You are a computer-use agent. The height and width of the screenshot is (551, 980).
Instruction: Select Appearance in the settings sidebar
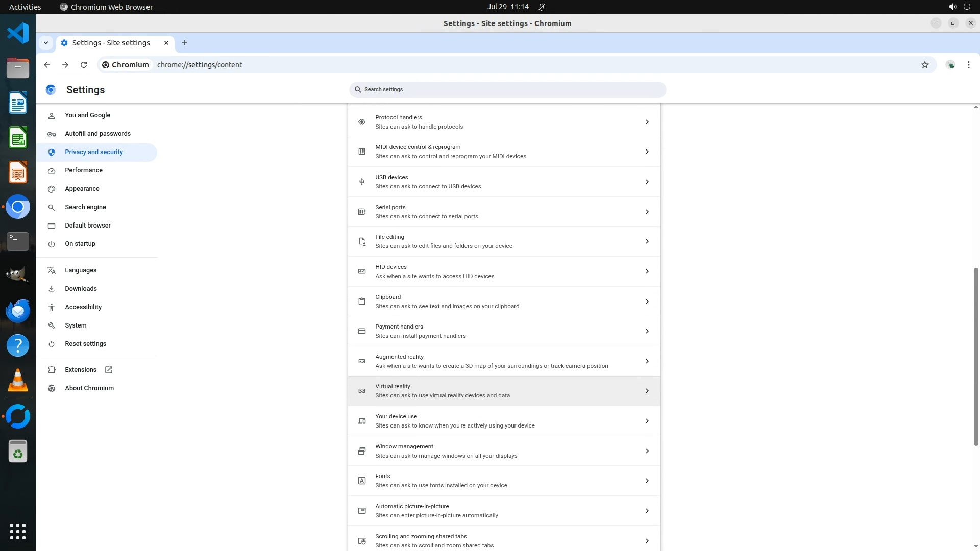click(82, 189)
